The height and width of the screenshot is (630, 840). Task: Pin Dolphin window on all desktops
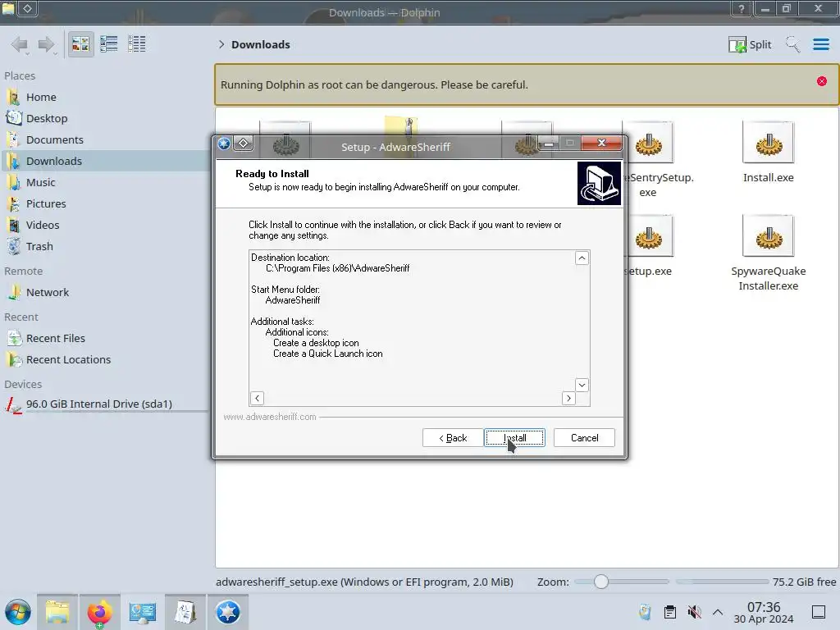click(27, 8)
